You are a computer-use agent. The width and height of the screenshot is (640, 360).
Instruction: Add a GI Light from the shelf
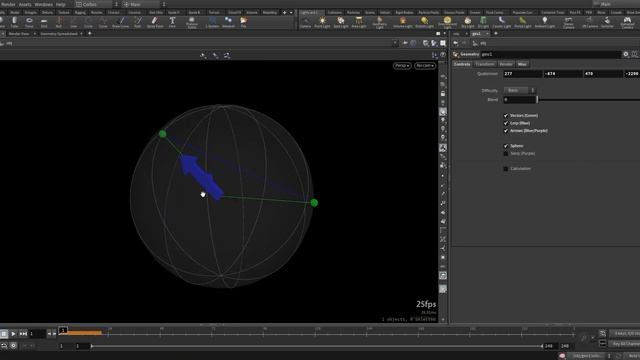point(483,22)
